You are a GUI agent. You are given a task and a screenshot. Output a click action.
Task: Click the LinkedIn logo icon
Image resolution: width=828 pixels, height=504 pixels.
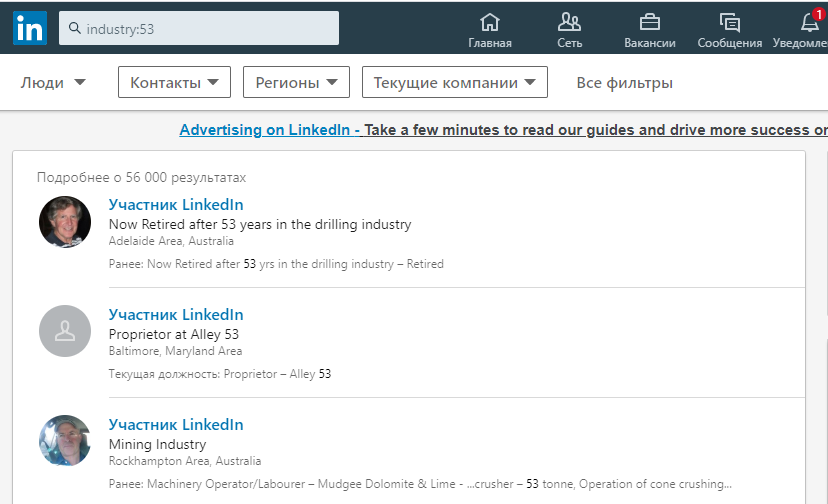[x=29, y=28]
